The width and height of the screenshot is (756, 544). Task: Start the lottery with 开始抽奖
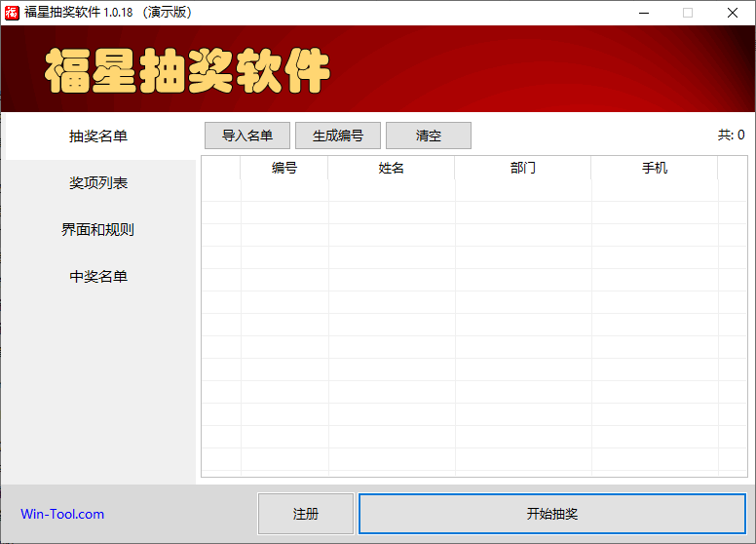(x=552, y=514)
